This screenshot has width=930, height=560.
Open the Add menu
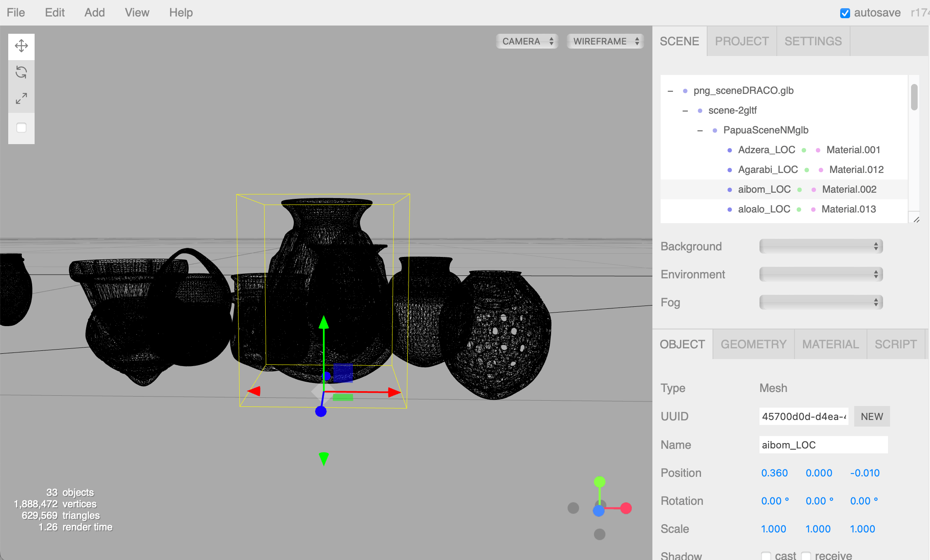pos(95,13)
